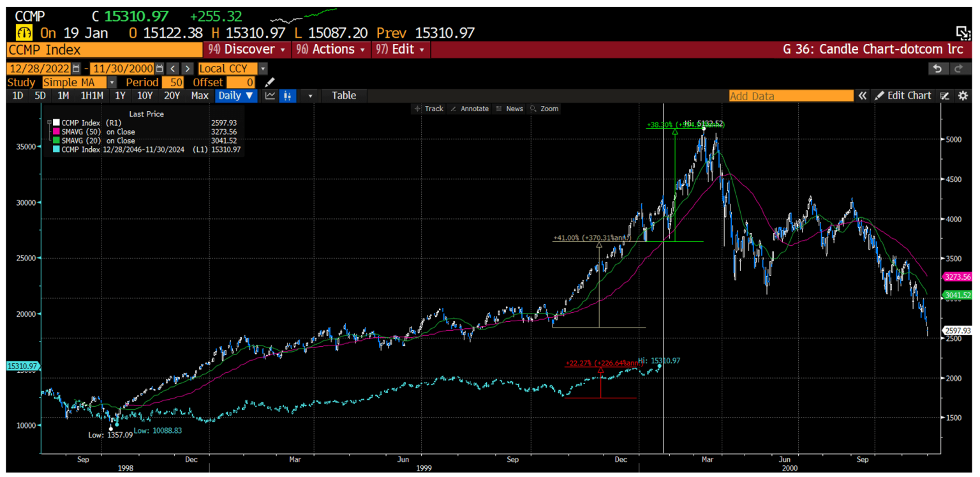Click the Add Data input field
Image resolution: width=980 pixels, height=477 pixels.
click(x=791, y=95)
